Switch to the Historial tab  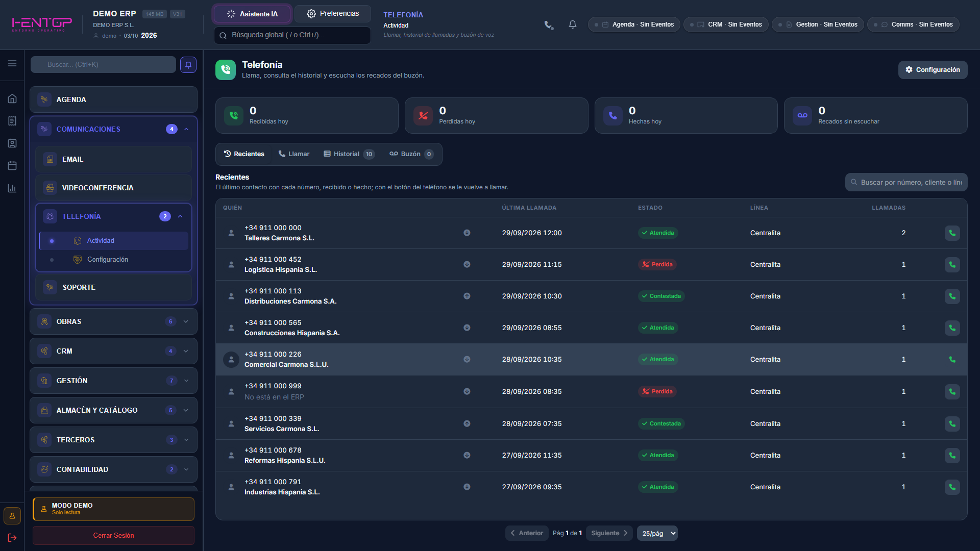pos(349,154)
